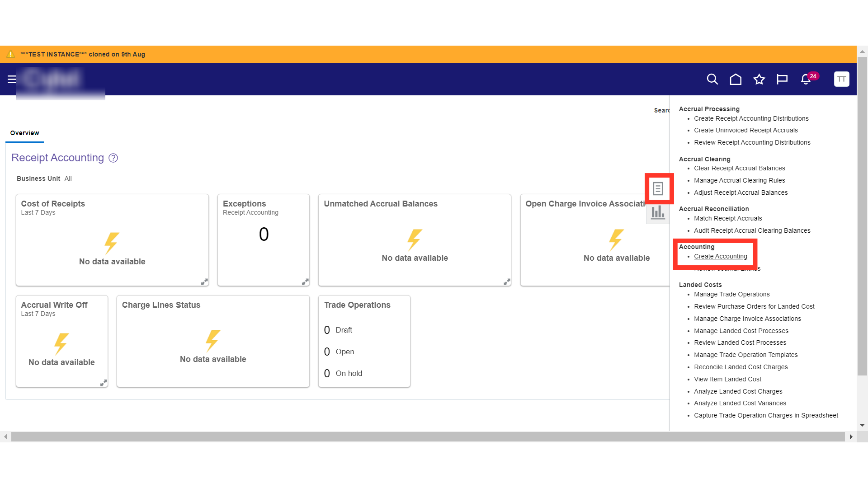Screen dimensions: 868x488
Task: Click the horizontal scrollbar left arrow
Action: point(5,437)
